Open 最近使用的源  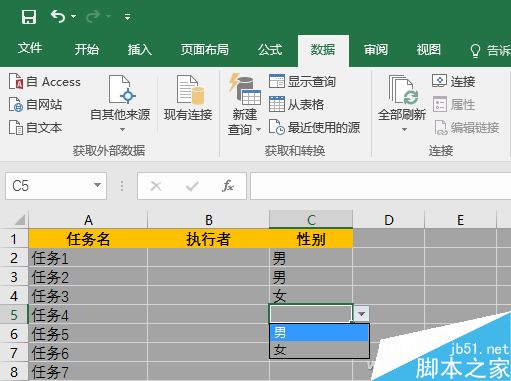point(315,127)
